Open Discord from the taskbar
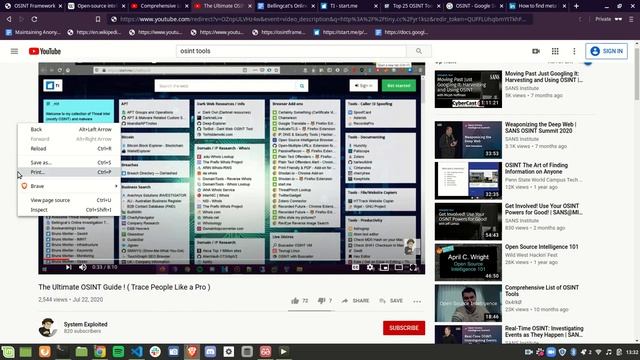The height and width of the screenshot is (360, 640). pos(210,352)
